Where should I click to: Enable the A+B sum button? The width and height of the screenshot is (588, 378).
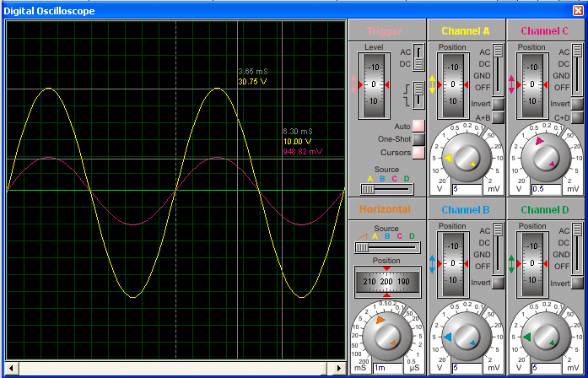[x=498, y=117]
